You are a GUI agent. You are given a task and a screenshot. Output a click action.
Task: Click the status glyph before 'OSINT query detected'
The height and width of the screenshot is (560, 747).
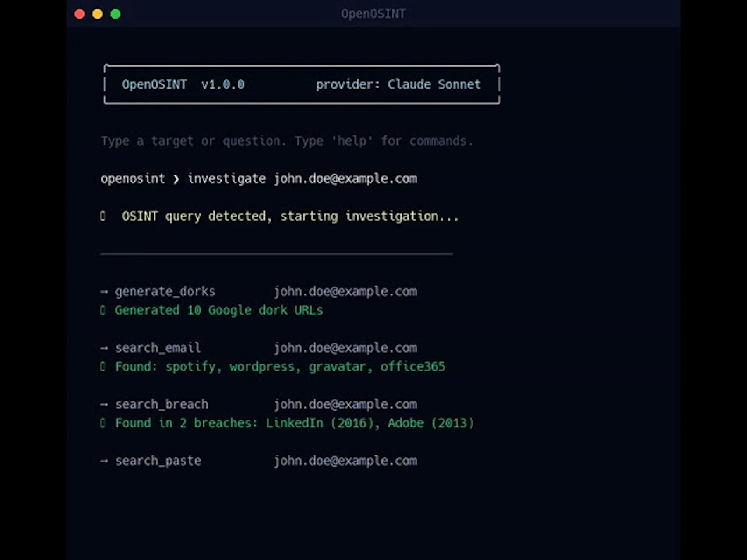(103, 216)
